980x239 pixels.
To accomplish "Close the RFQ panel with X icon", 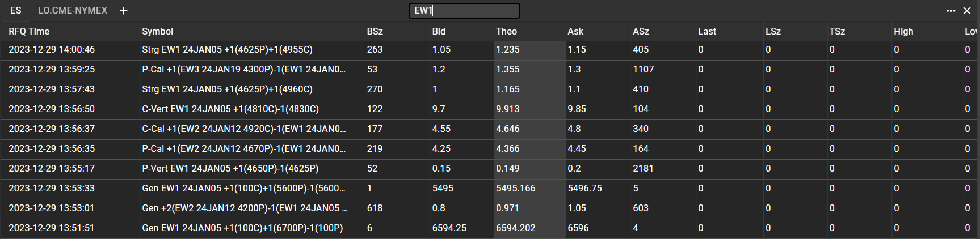I will pos(968,11).
